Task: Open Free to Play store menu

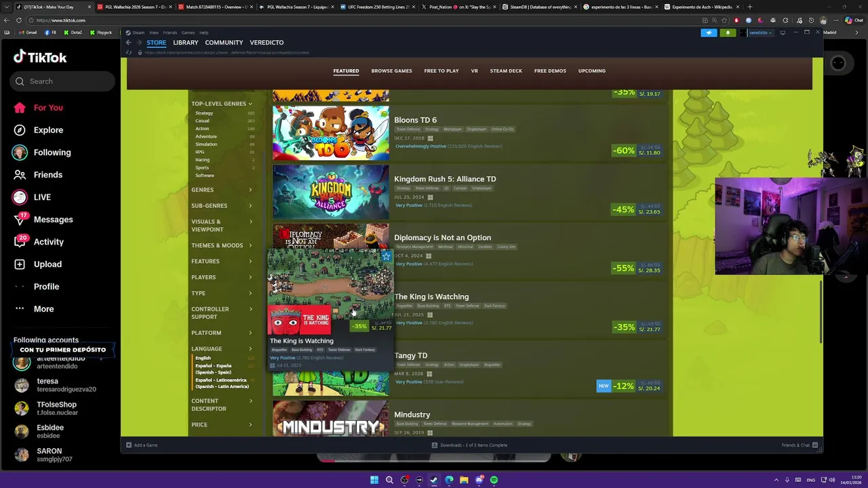Action: coord(441,71)
